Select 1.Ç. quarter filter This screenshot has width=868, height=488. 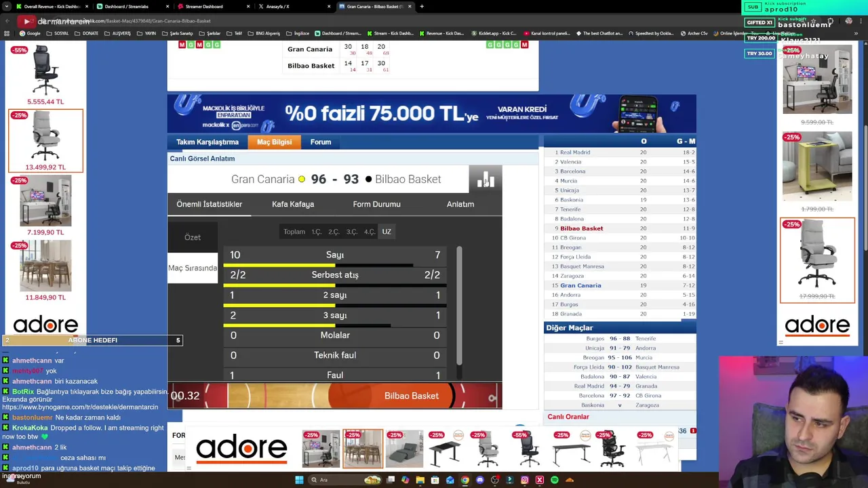point(317,232)
